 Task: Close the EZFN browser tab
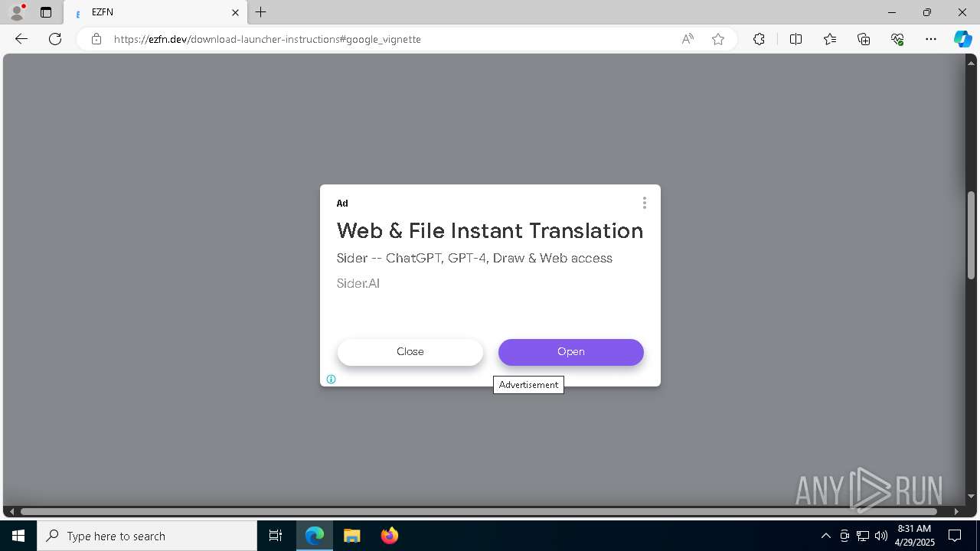point(236,12)
